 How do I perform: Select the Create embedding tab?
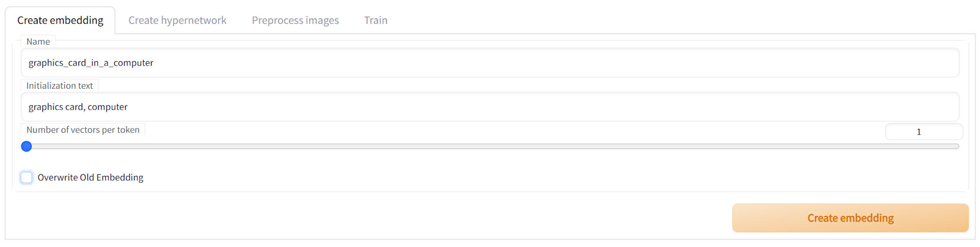point(60,20)
